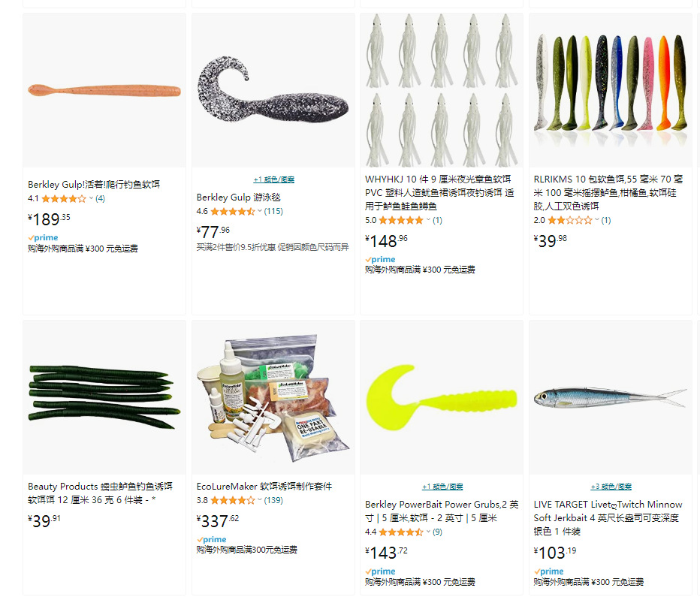
Task: Open the (139) reviews link for EcoLureMaker
Action: coord(273,500)
